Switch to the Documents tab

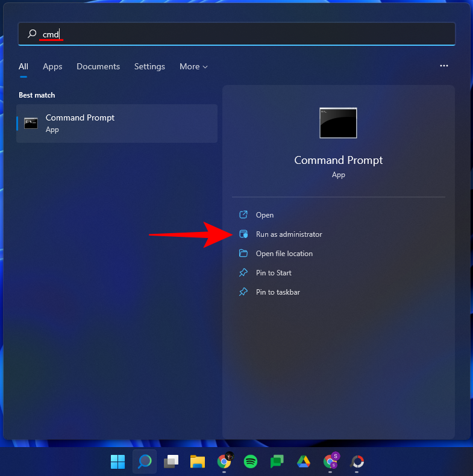(98, 66)
